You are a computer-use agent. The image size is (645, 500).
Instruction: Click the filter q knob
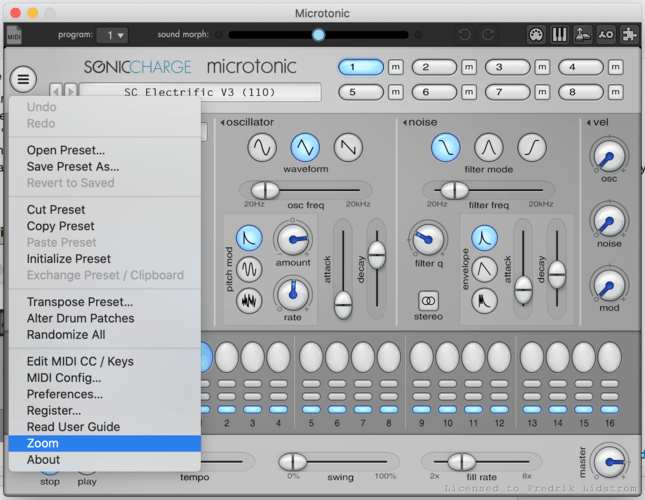click(x=428, y=239)
